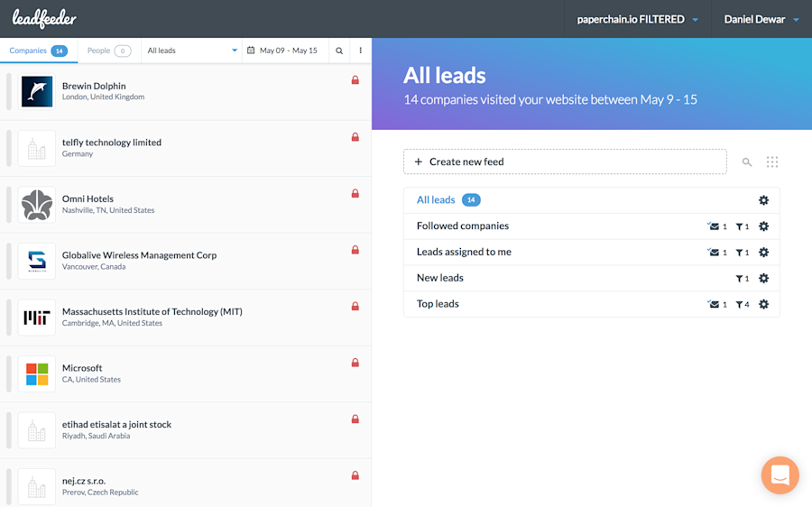Click the calendar icon next to May 09
The width and height of the screenshot is (812, 507).
click(251, 51)
